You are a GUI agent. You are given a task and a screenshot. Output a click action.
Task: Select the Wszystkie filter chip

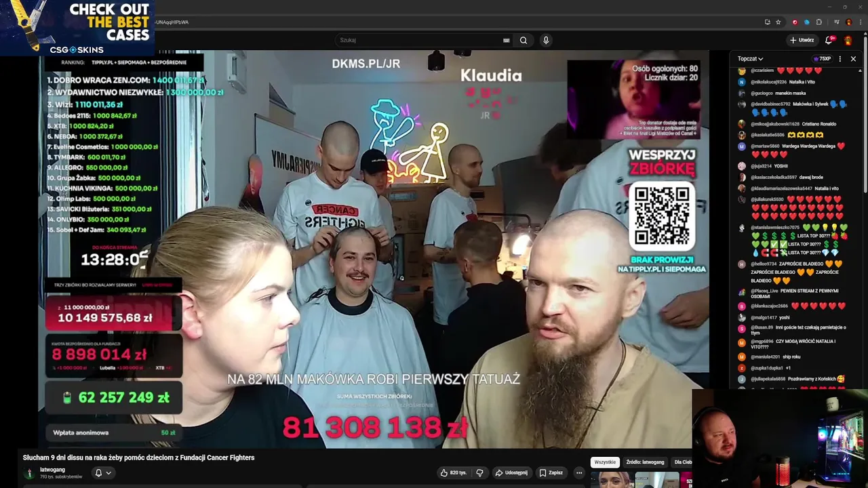click(605, 462)
